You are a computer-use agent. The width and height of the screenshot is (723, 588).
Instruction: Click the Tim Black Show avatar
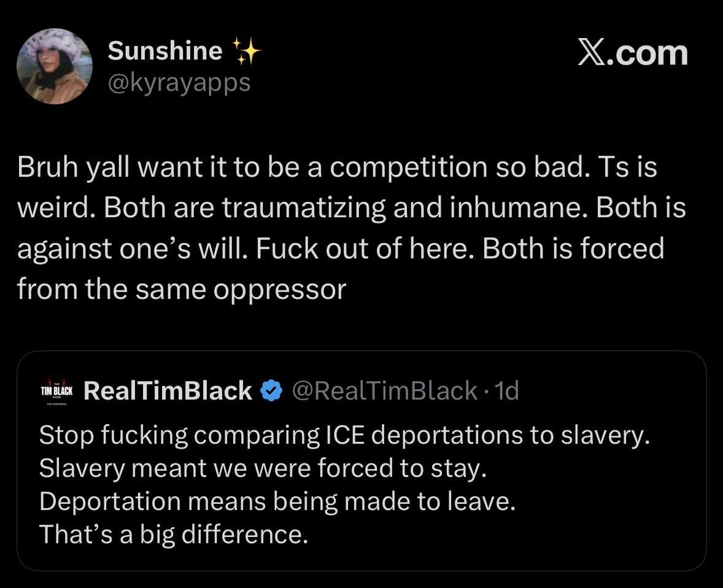pyautogui.click(x=56, y=391)
